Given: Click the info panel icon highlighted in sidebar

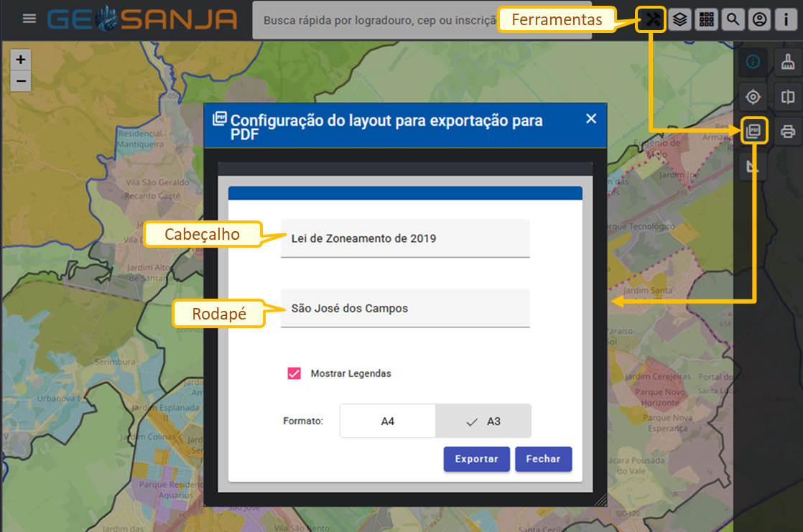Looking at the screenshot, I should click(x=753, y=62).
